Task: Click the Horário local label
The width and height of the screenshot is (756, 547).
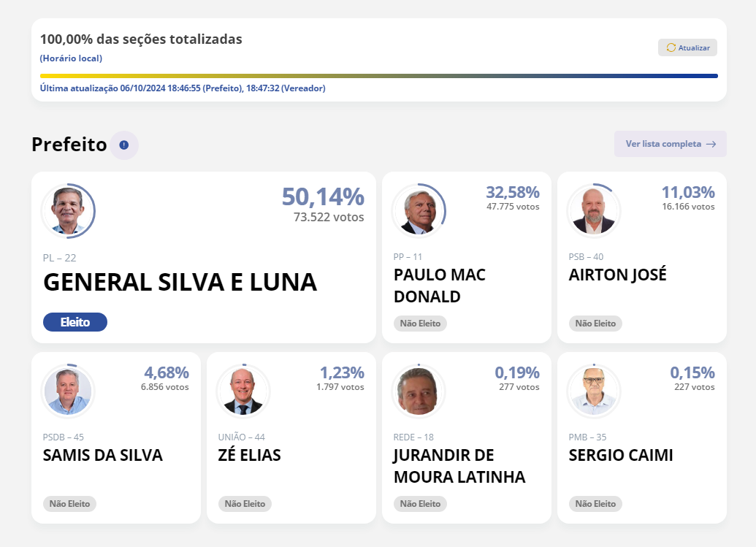Action: point(71,58)
